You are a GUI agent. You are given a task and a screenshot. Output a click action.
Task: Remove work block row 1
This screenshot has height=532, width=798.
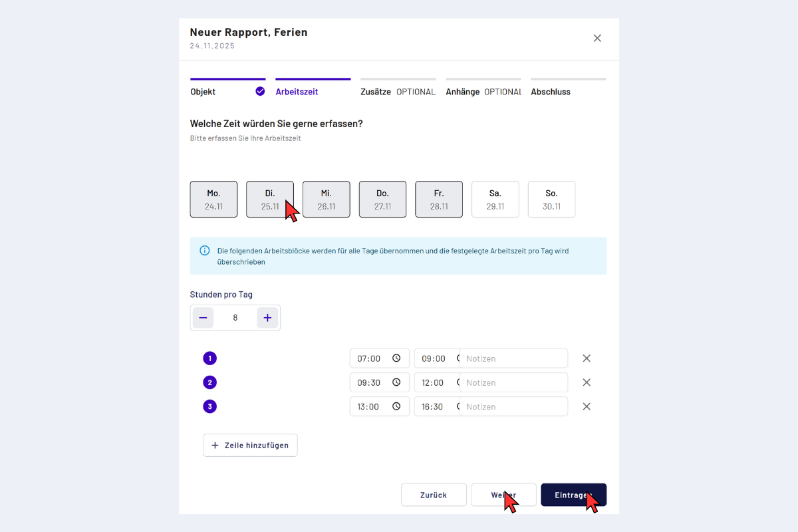[x=587, y=358]
